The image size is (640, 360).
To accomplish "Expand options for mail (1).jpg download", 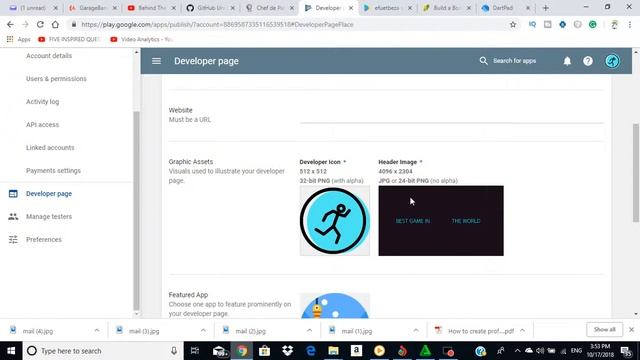I will (x=416, y=330).
